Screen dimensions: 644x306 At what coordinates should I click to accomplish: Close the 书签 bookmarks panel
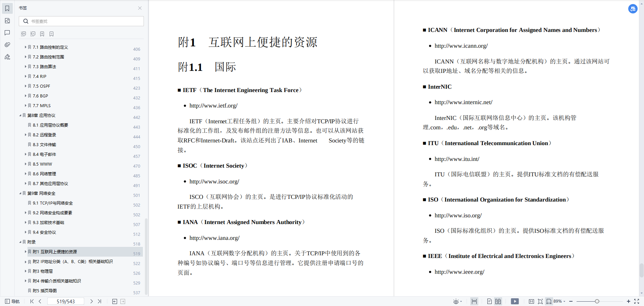(140, 8)
